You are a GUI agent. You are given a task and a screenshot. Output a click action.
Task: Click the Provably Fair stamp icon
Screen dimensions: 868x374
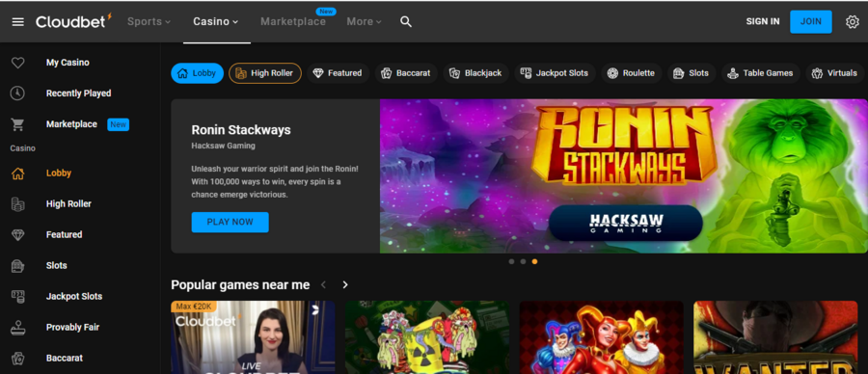[17, 328]
